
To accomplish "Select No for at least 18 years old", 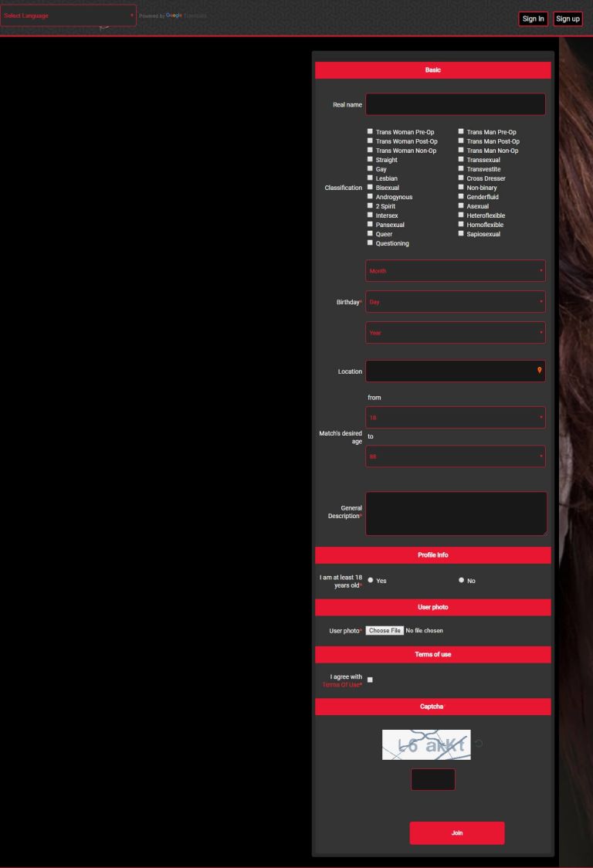I will point(462,580).
